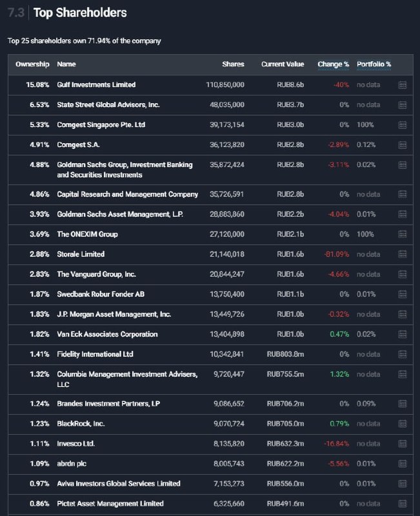Click the Portfolio % column header
The image size is (420, 516).
[x=374, y=64]
